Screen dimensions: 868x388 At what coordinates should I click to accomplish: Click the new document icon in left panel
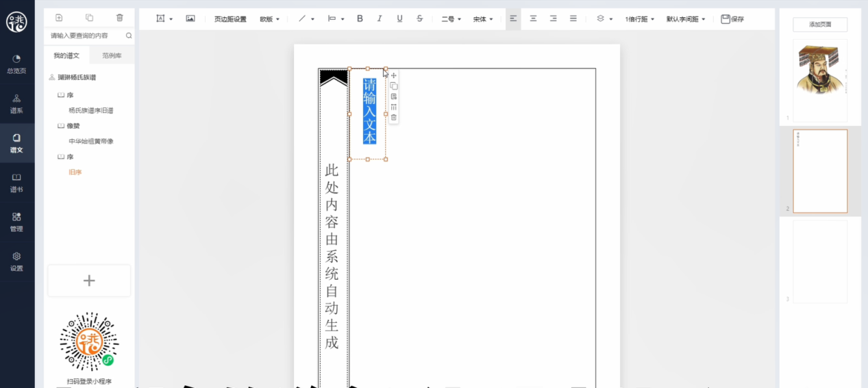59,18
